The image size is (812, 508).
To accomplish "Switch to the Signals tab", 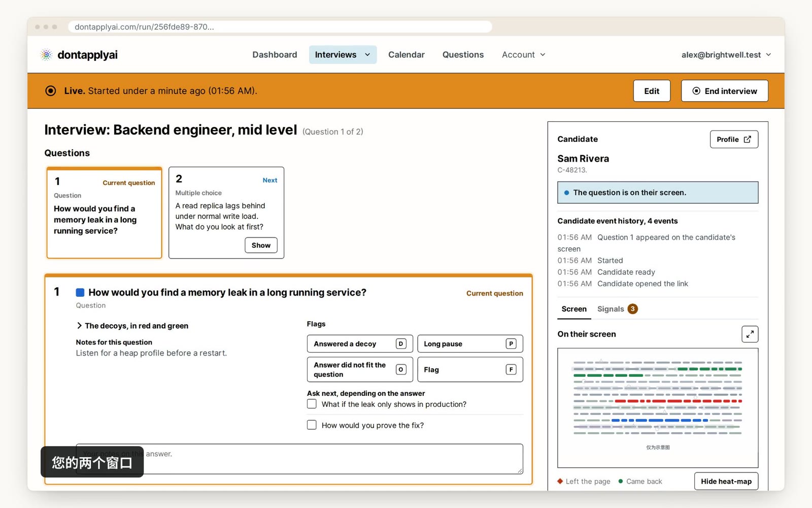I will coord(617,309).
